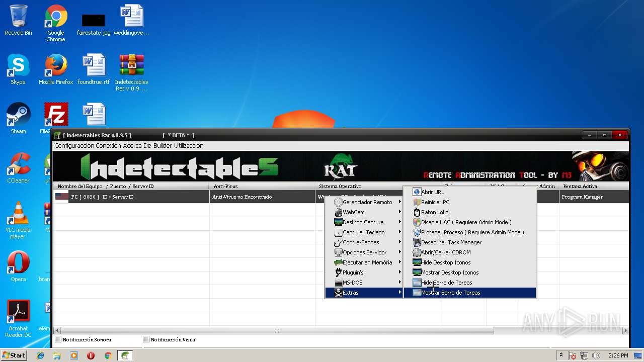
Task: Select the Skype desktop shortcut
Action: pos(18,69)
